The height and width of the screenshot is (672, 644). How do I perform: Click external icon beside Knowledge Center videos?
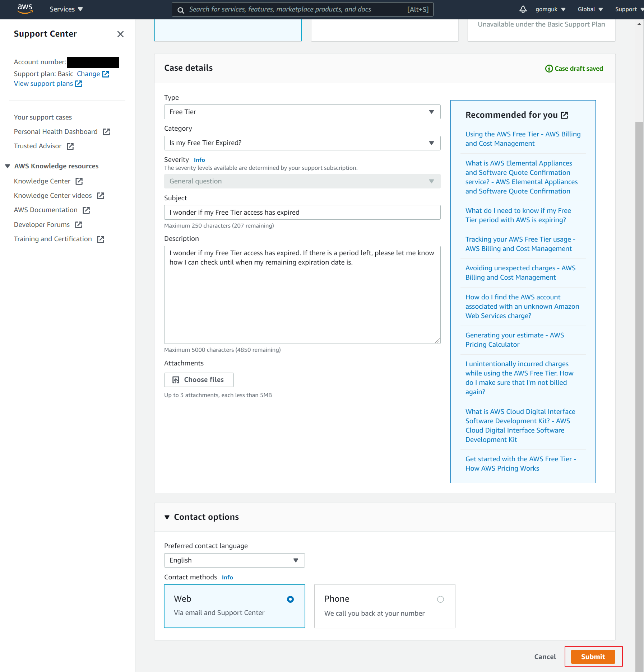[101, 196]
